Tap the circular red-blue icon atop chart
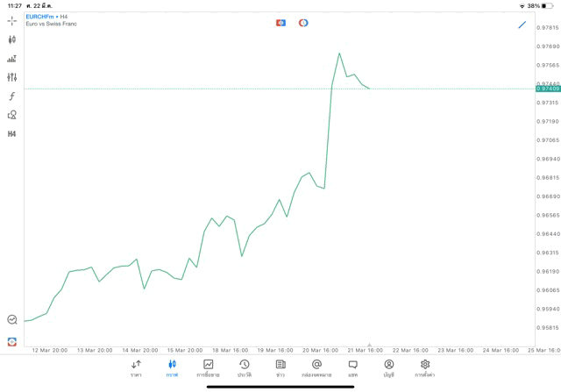The image size is (561, 392). (x=303, y=23)
